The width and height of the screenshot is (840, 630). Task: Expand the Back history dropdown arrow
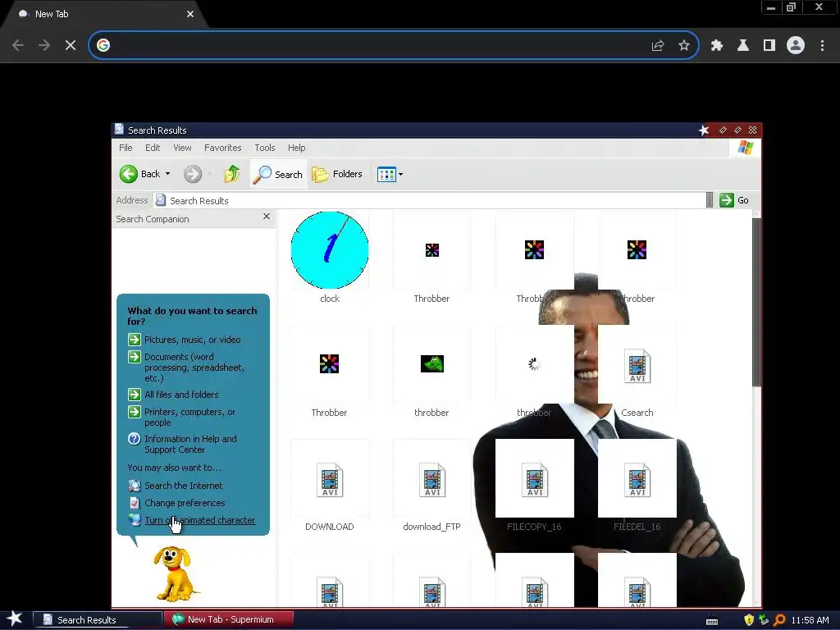click(167, 174)
